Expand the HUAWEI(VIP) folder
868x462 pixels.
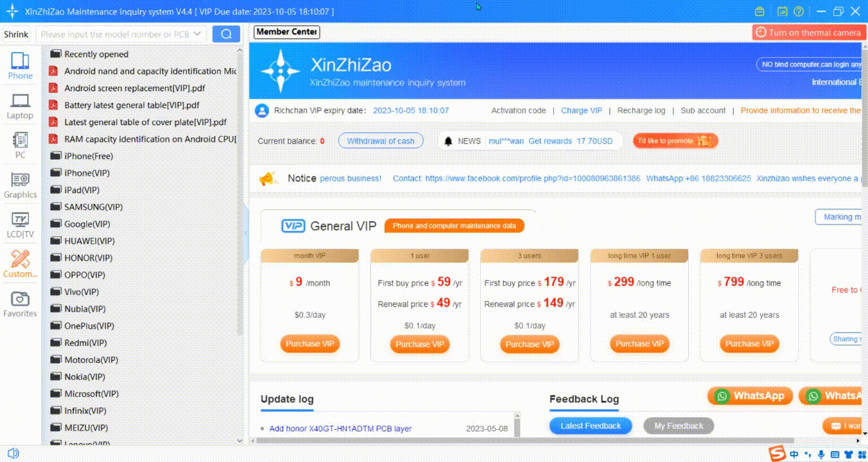(89, 241)
